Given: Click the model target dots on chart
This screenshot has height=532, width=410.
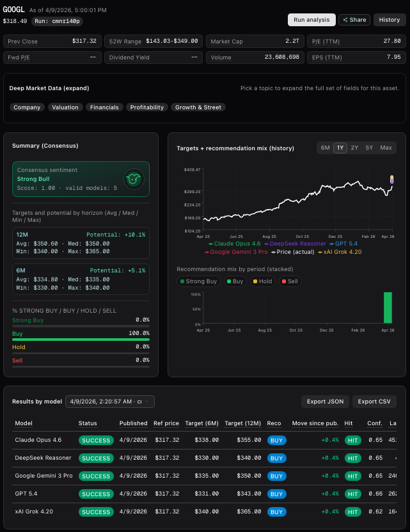Looking at the screenshot, I should [x=391, y=179].
